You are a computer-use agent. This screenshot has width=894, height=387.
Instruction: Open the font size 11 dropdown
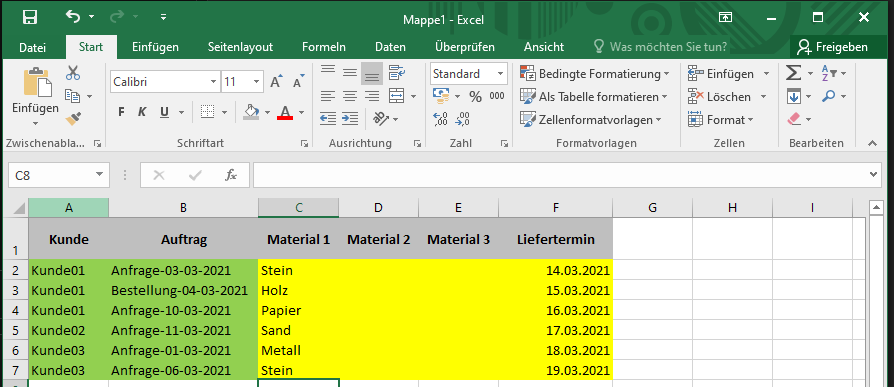pyautogui.click(x=257, y=82)
